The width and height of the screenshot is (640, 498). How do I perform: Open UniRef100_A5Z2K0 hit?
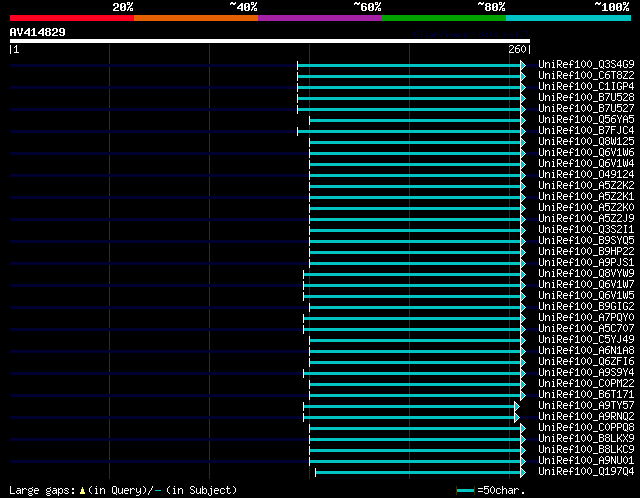tap(586, 207)
